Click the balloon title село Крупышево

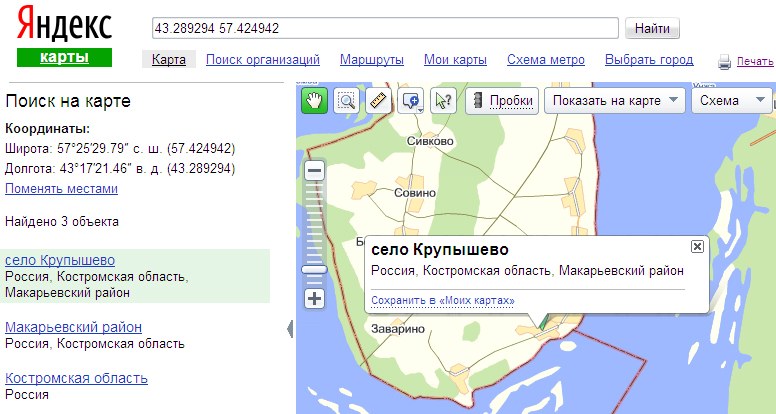coord(439,249)
